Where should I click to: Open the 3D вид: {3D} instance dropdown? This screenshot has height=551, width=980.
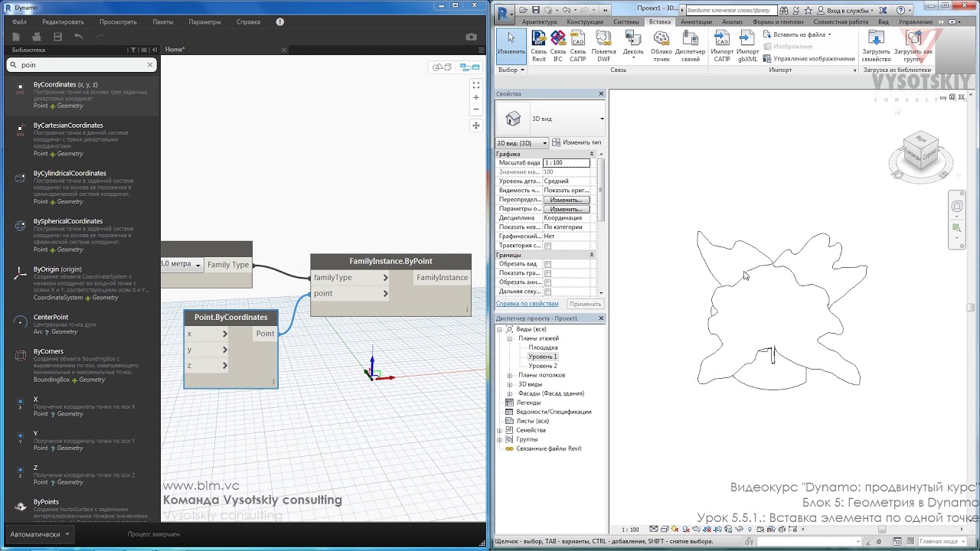point(522,143)
